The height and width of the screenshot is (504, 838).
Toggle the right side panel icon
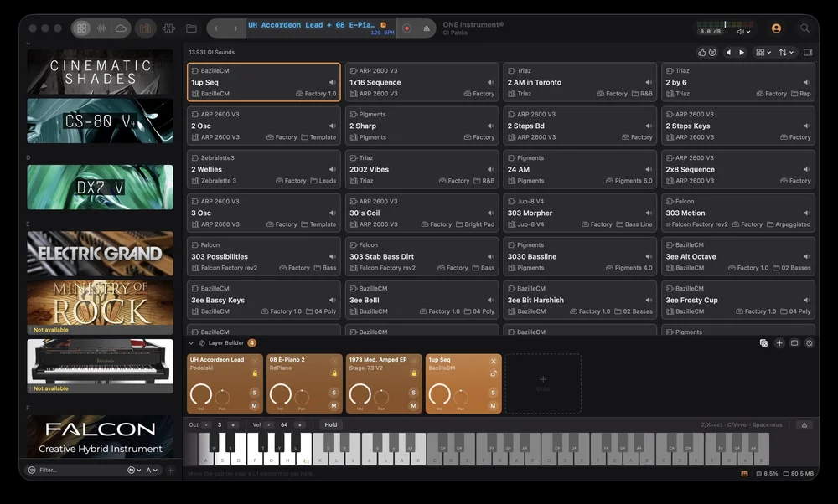pos(808,52)
